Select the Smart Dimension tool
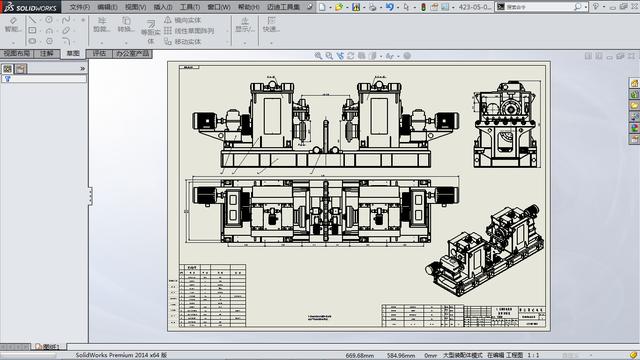The image size is (640, 360). pyautogui.click(x=13, y=24)
